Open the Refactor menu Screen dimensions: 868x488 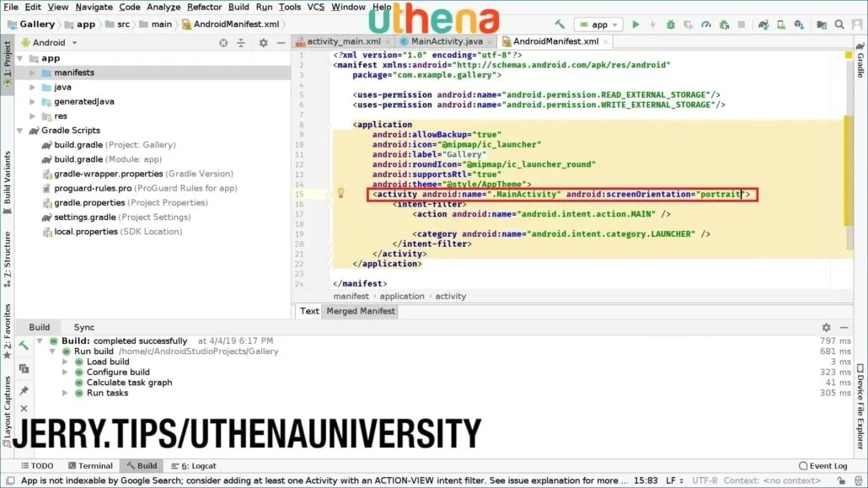pos(204,7)
